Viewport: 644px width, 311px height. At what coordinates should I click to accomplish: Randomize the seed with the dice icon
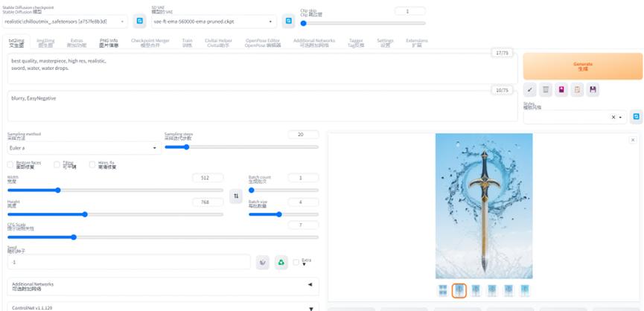(x=263, y=262)
